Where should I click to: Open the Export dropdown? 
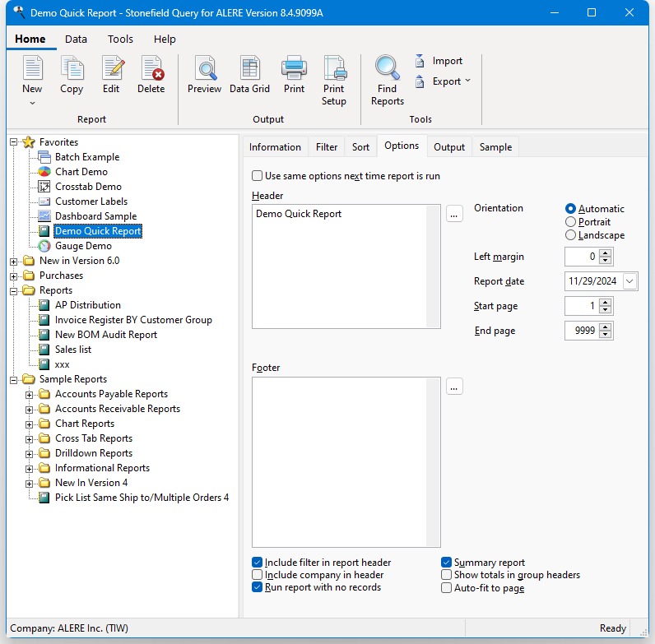click(468, 81)
